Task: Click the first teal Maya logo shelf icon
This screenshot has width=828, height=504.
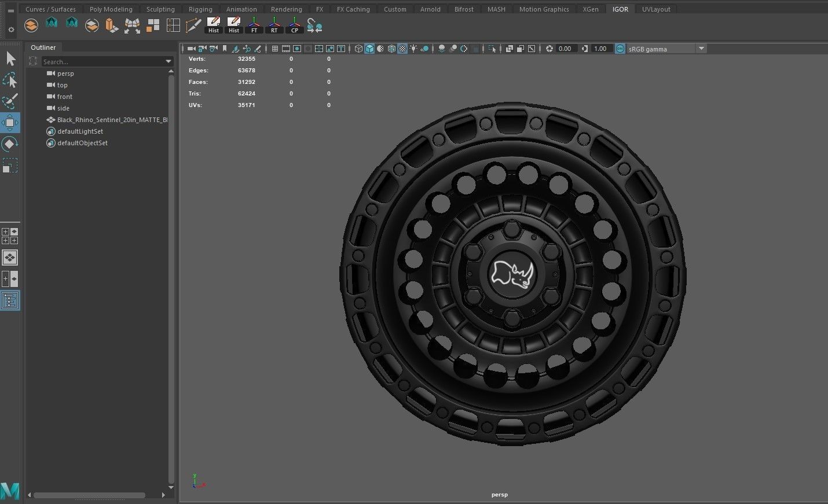Action: 52,23
